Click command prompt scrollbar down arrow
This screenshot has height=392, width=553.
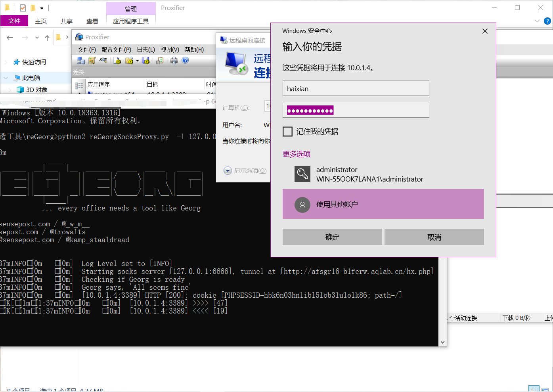443,342
